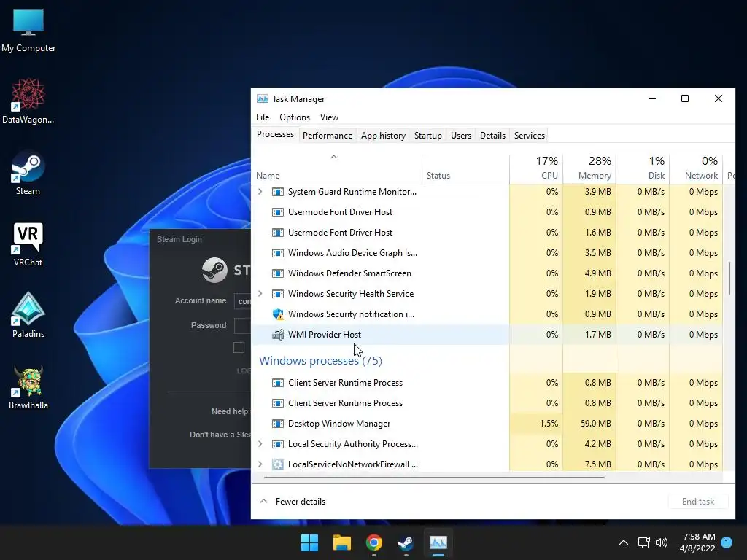Select the first Client Server Runtime Process

pos(380,383)
